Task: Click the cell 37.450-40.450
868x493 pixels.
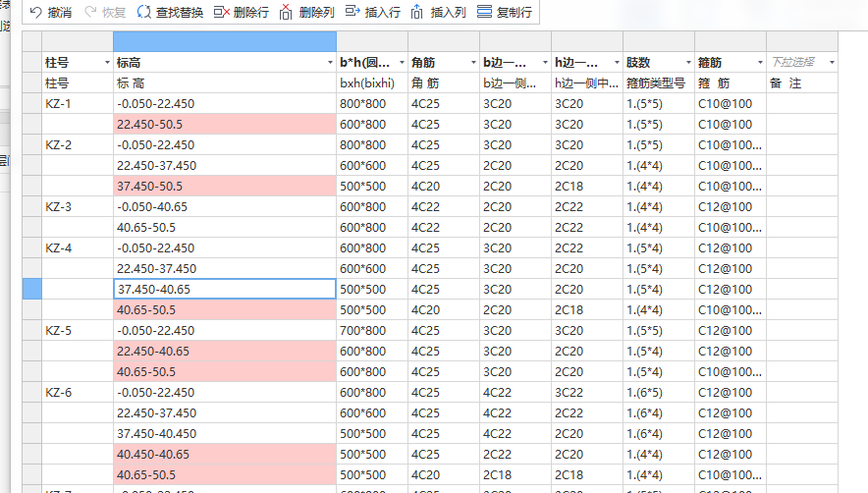Action: (225, 434)
